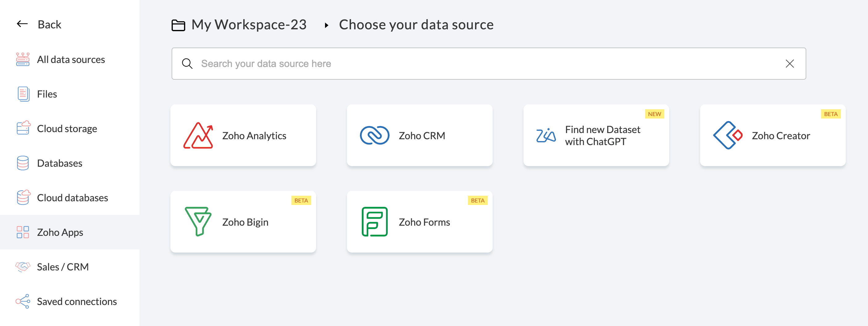View Saved connections

coord(77,301)
